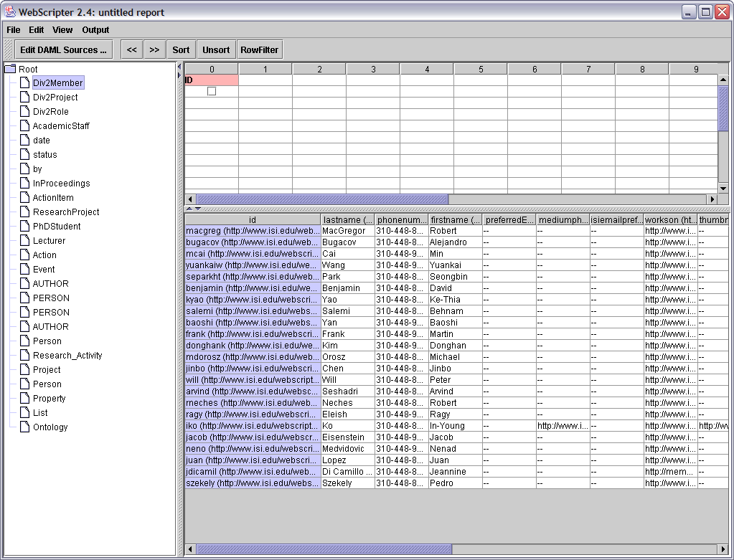This screenshot has width=734, height=560.
Task: Click the Unsort toolbar button
Action: click(x=216, y=49)
